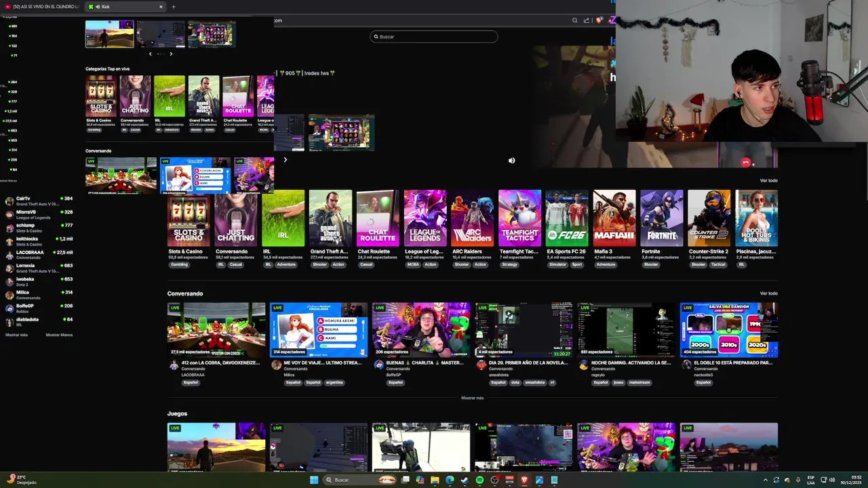This screenshot has width=868, height=488.
Task: Switch to the Kick browser tab
Action: (125, 7)
